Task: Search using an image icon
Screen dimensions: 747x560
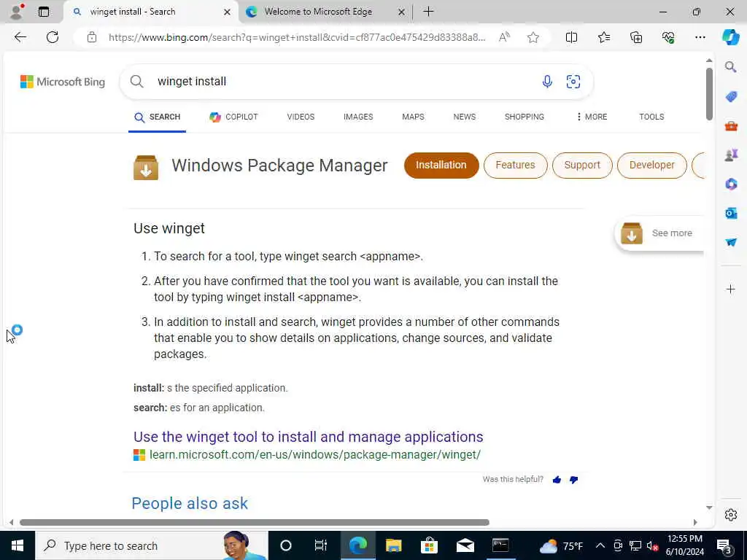Action: pyautogui.click(x=573, y=82)
